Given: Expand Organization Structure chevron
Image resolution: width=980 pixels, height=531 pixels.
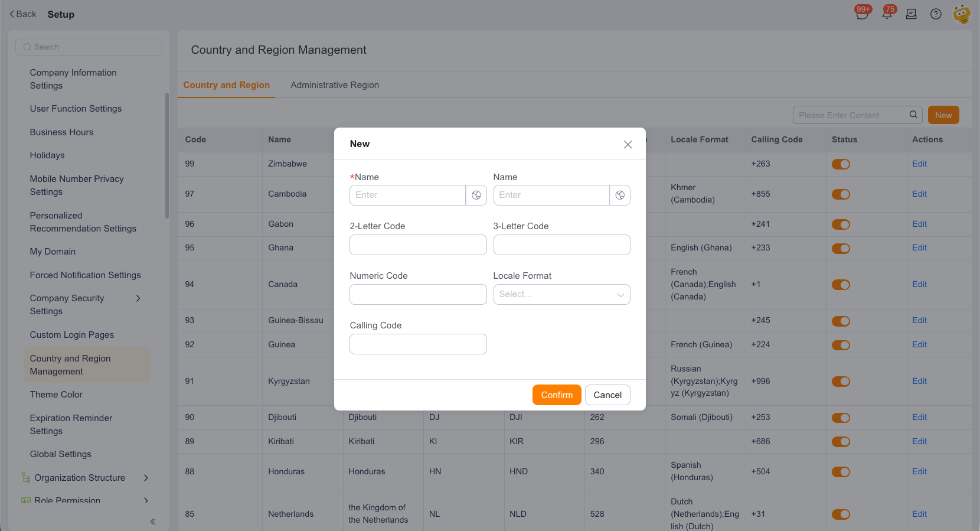Looking at the screenshot, I should pos(146,478).
